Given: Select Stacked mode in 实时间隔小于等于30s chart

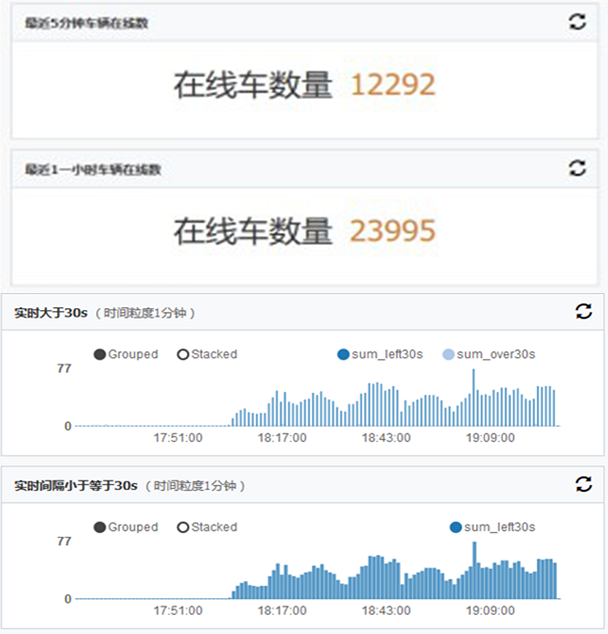Looking at the screenshot, I should pyautogui.click(x=207, y=527).
